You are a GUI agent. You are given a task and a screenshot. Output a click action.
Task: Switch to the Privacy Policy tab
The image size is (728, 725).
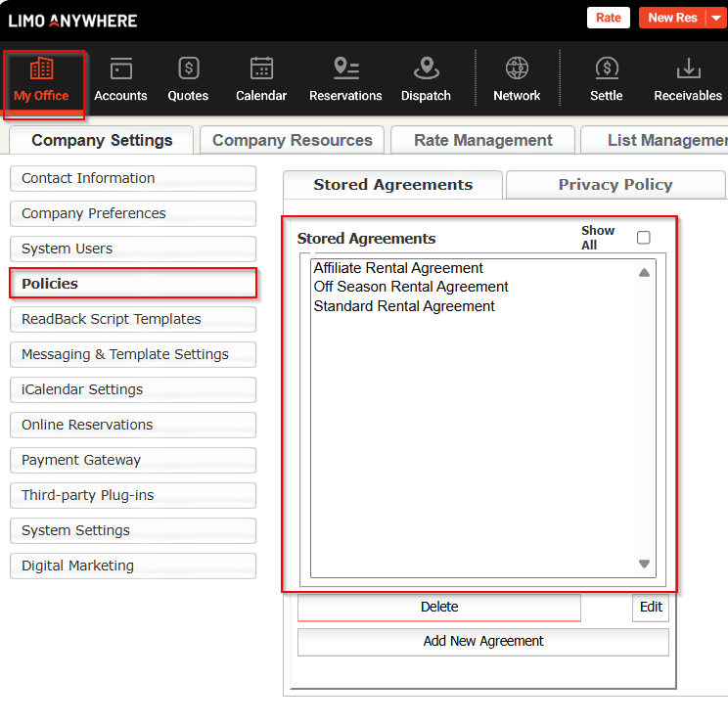point(614,185)
